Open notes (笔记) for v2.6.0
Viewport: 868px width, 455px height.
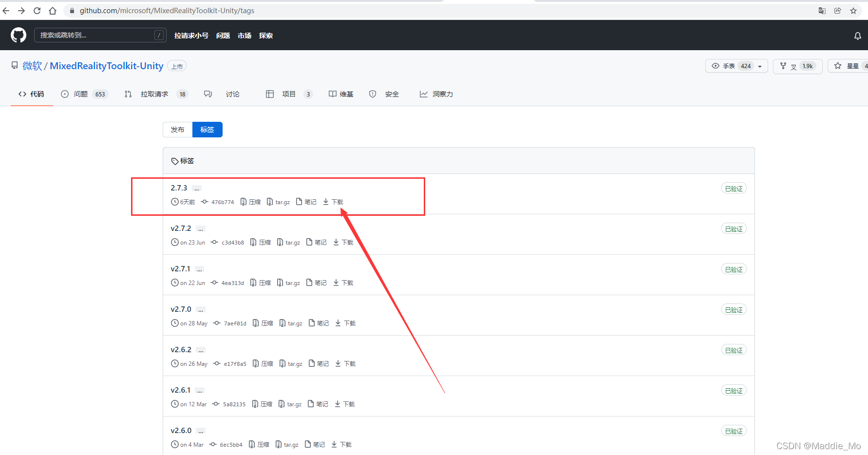(x=315, y=445)
